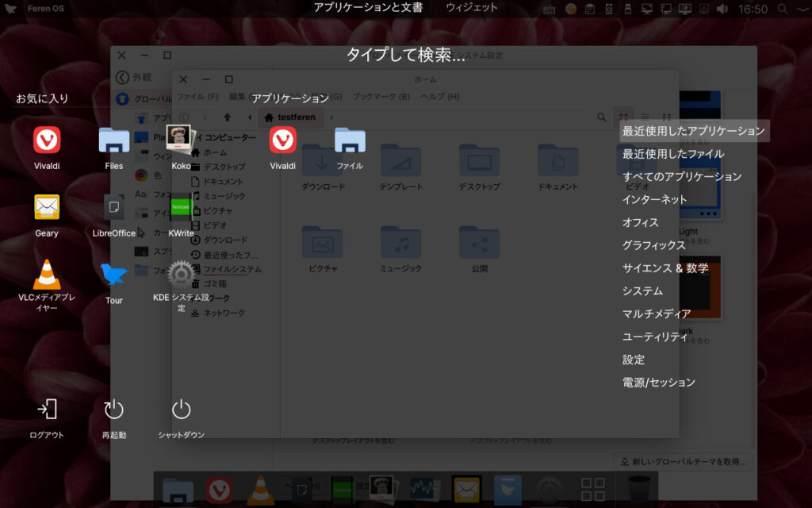Click the ログアウト icon
This screenshot has width=812, height=508.
tap(47, 409)
